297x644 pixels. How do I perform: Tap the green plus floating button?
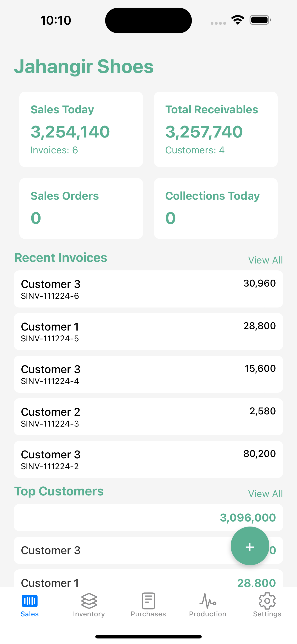pyautogui.click(x=250, y=547)
